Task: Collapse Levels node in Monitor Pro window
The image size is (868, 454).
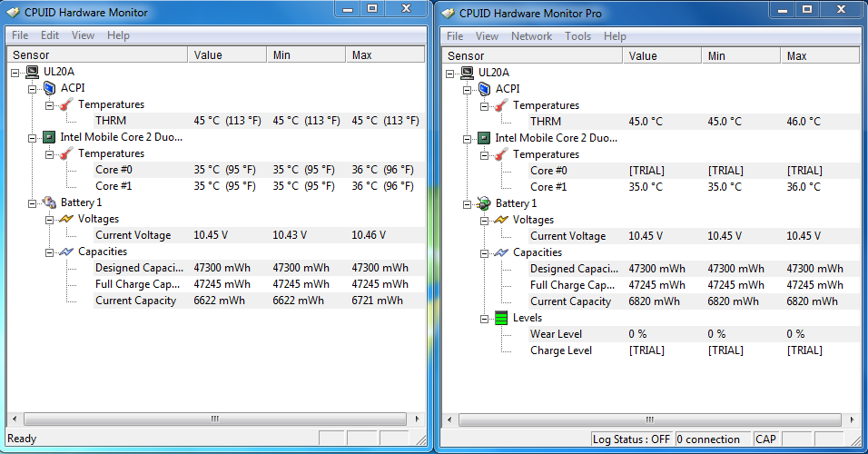Action: [484, 319]
